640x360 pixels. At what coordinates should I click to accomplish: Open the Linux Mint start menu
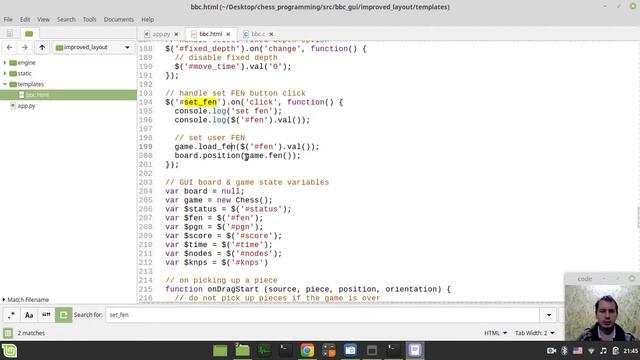pos(9,351)
